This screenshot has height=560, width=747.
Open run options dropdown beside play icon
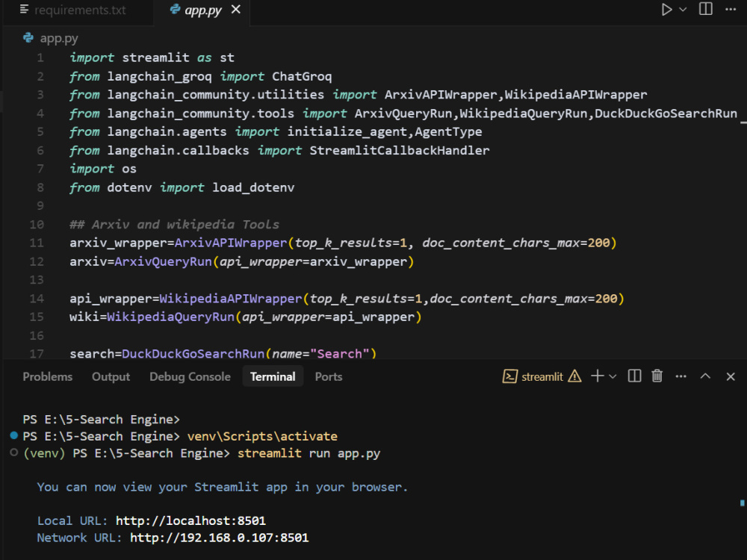(683, 10)
